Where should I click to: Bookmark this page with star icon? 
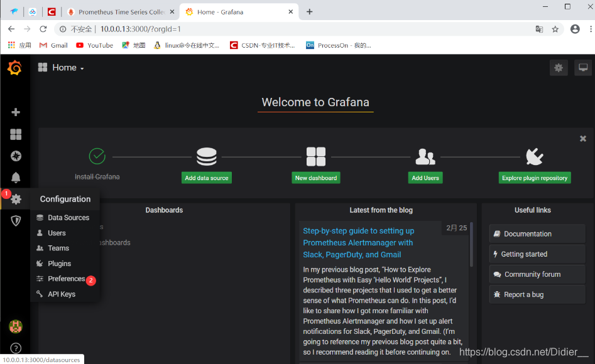click(555, 29)
